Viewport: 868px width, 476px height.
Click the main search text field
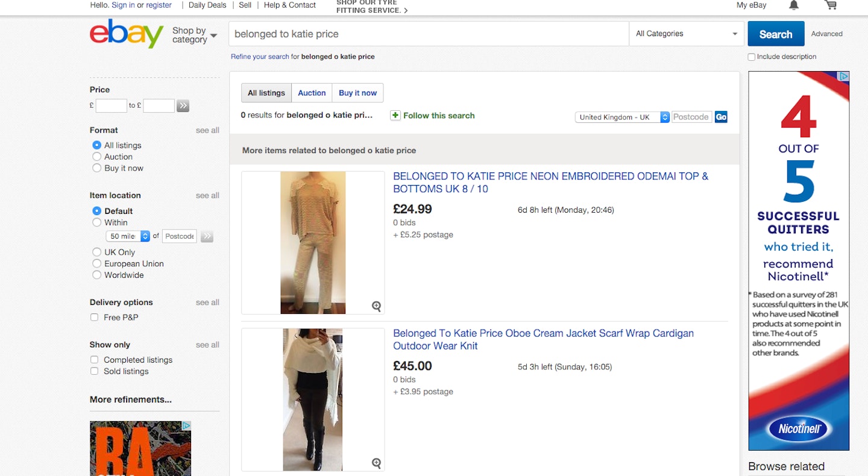click(x=429, y=34)
